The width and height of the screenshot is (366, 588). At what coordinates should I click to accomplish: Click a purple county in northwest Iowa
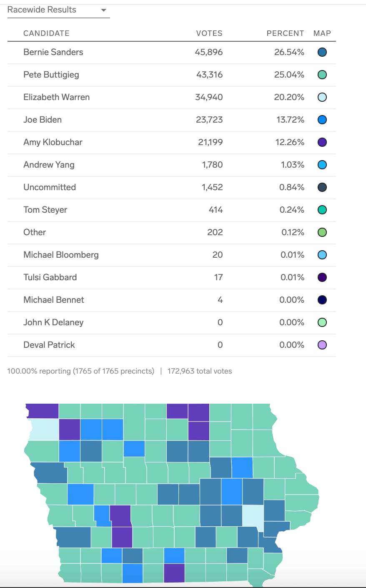(41, 411)
